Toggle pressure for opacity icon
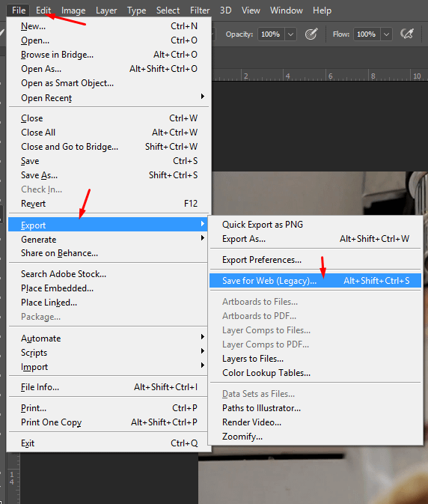Viewport: 428px width, 504px height. coord(311,34)
